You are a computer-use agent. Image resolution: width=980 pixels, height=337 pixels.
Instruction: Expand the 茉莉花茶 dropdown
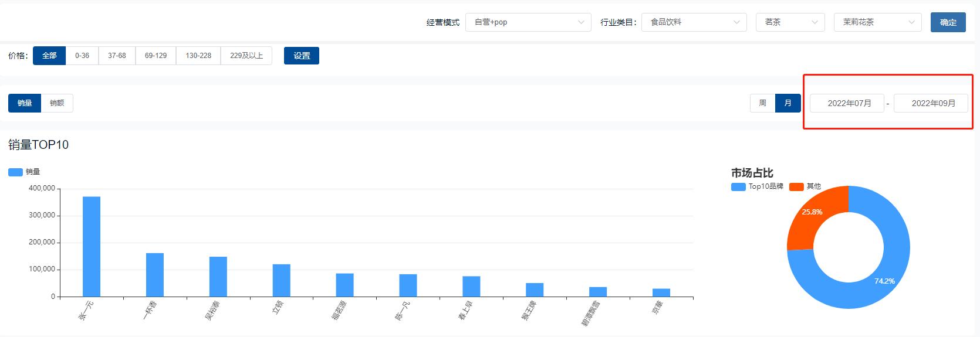[878, 22]
